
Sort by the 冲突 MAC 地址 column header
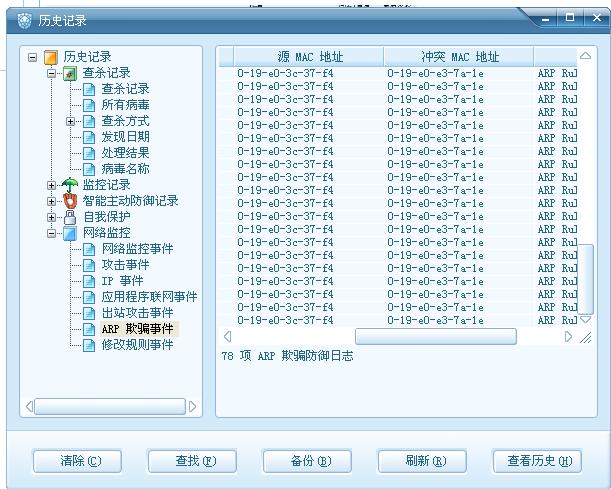tap(459, 57)
